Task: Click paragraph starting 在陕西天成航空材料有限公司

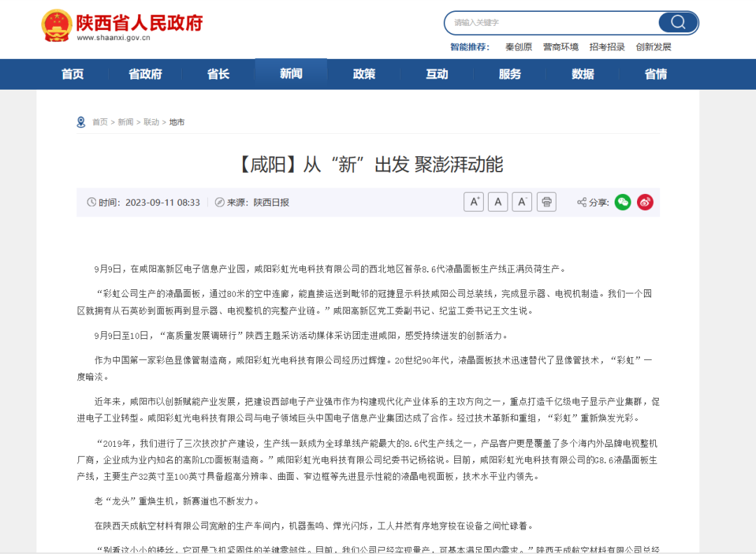Action: click(x=315, y=526)
